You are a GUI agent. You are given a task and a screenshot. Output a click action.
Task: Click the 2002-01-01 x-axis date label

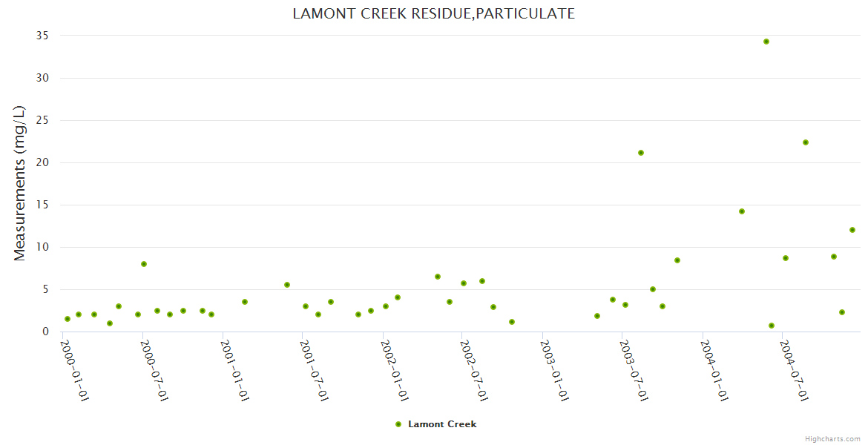[394, 370]
